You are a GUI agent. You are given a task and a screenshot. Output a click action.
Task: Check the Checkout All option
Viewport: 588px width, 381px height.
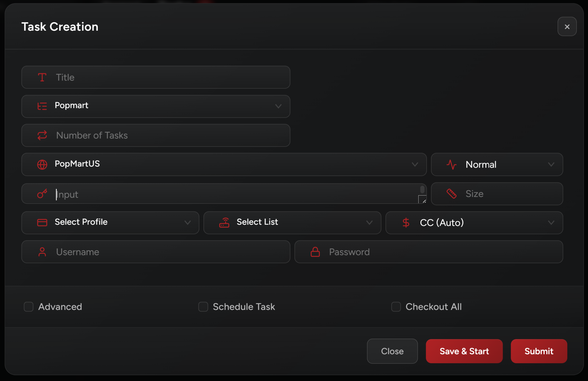(396, 307)
